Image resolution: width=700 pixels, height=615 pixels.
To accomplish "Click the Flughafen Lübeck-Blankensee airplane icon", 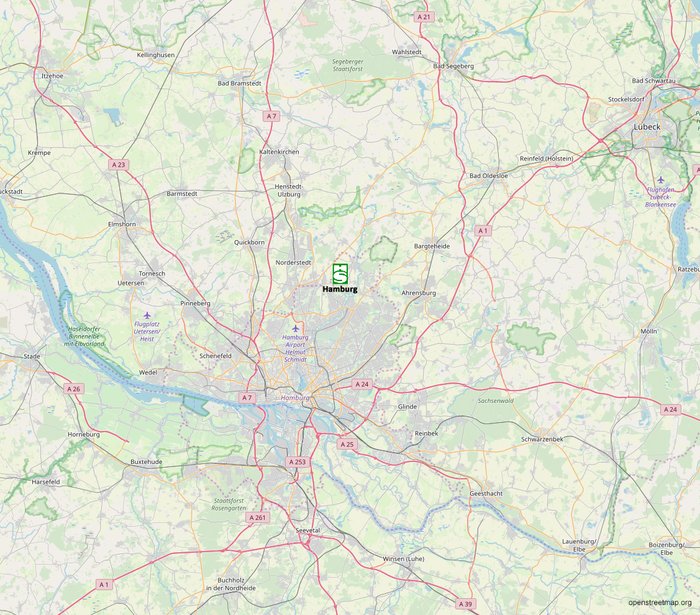I will click(660, 180).
